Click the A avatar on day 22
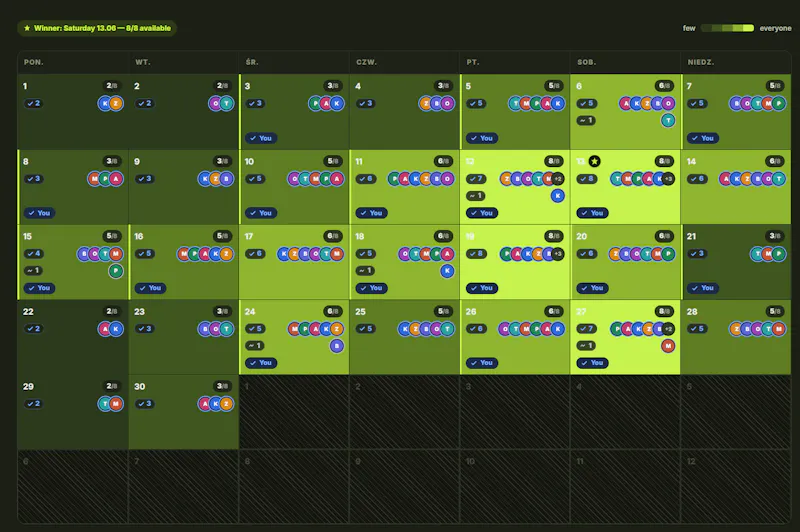 [x=105, y=329]
